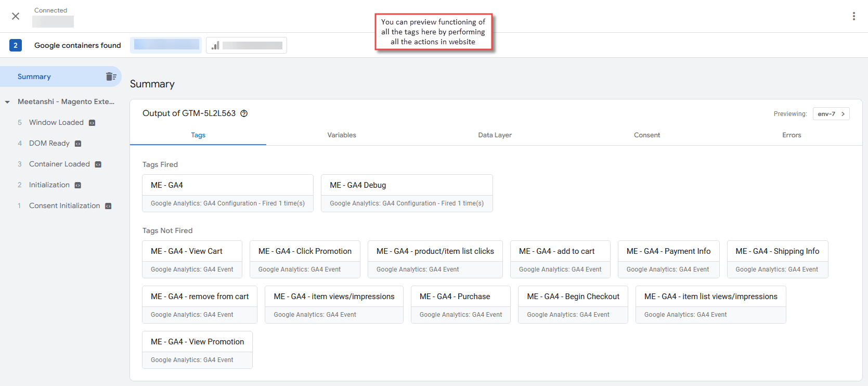
Task: Open ME - GA4 - item views/impressions tag
Action: pyautogui.click(x=334, y=304)
